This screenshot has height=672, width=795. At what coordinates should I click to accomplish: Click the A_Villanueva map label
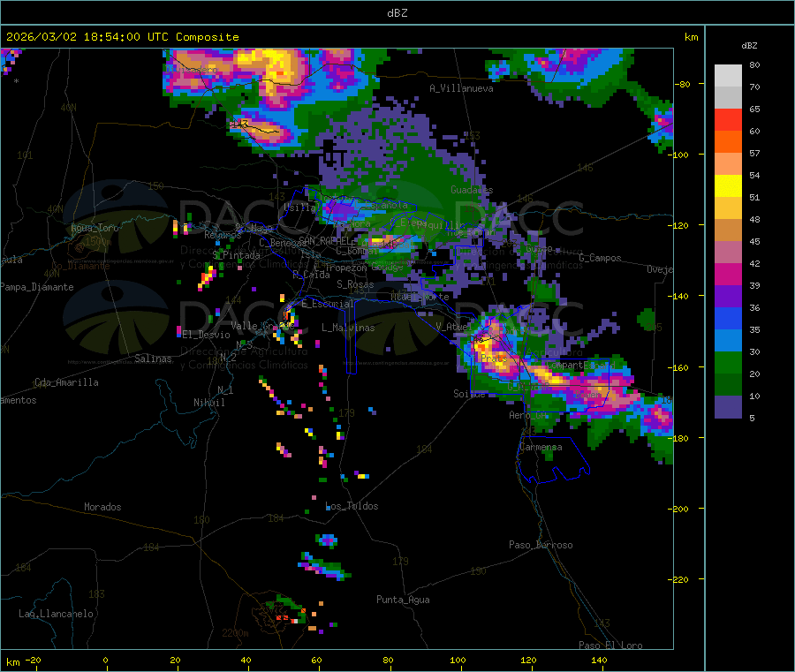pyautogui.click(x=461, y=88)
